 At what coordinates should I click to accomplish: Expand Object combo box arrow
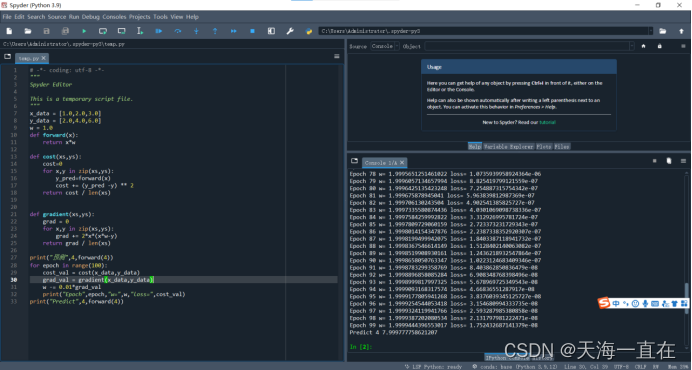pyautogui.click(x=632, y=46)
